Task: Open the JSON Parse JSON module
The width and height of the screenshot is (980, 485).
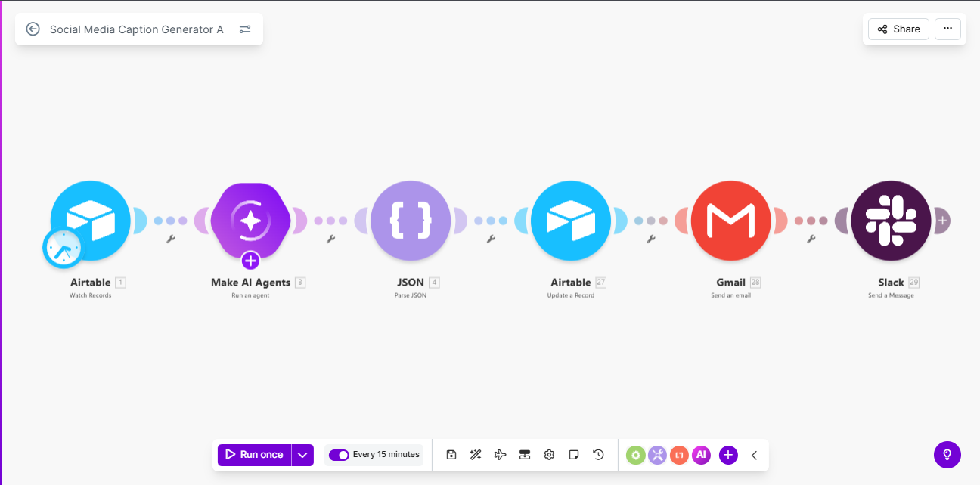Action: tap(411, 221)
